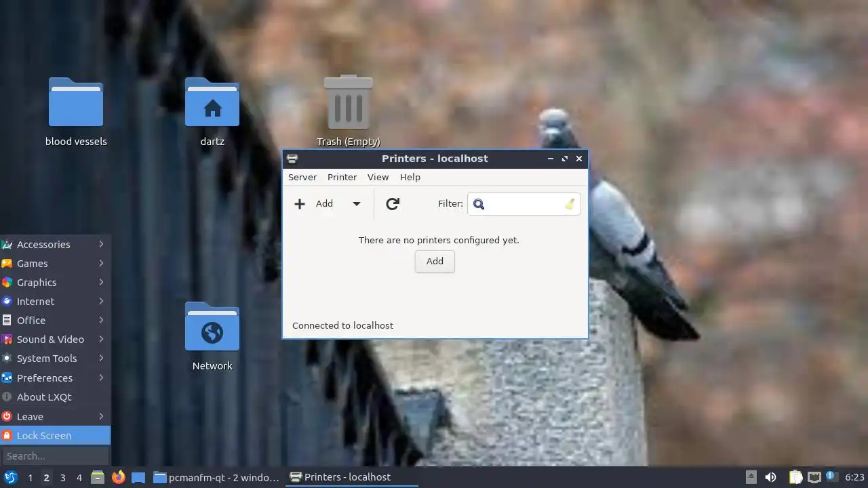This screenshot has width=868, height=488.
Task: Close the Printers - localhost window
Action: [579, 159]
